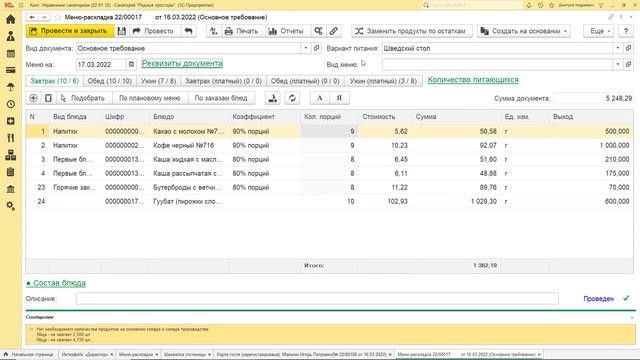Add document to favorites with the star

58,17
